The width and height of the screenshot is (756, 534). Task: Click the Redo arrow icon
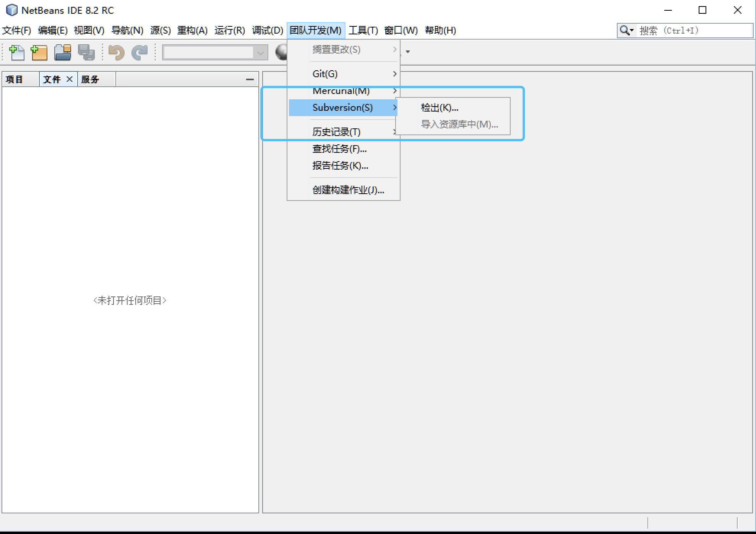pos(140,52)
